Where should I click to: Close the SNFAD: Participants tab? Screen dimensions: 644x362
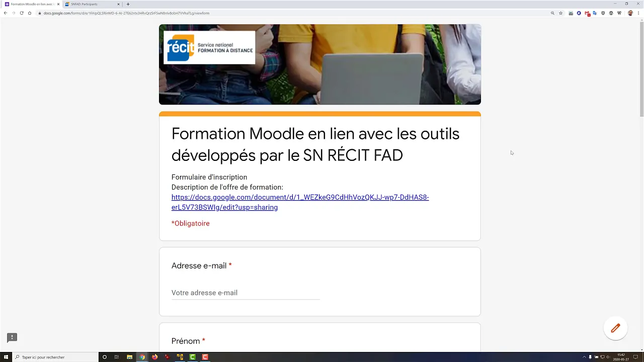pyautogui.click(x=118, y=4)
